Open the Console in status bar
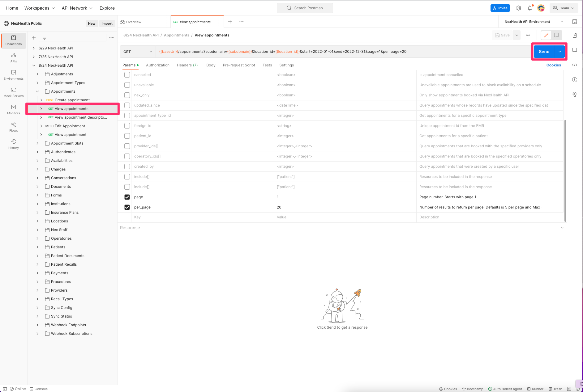Screen dimensions: 583x392 pos(39,389)
